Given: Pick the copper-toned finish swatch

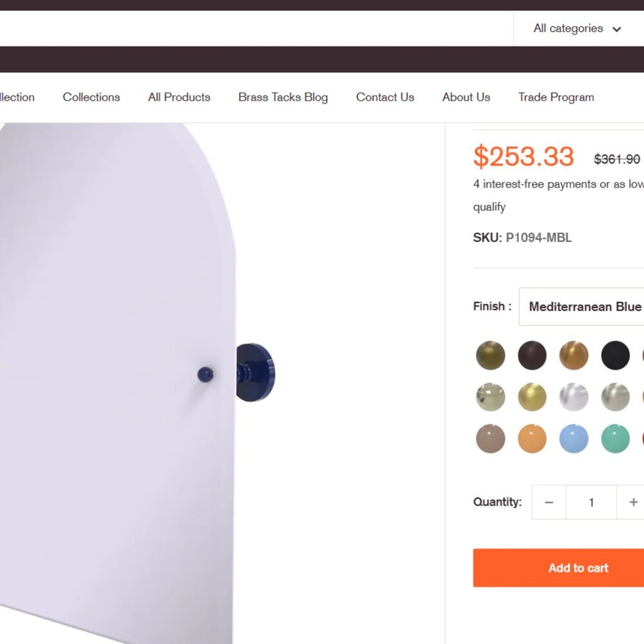Looking at the screenshot, I should click(573, 355).
